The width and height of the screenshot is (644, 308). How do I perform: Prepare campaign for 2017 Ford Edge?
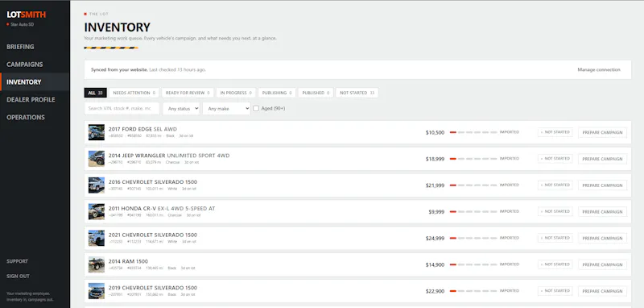[602, 132]
